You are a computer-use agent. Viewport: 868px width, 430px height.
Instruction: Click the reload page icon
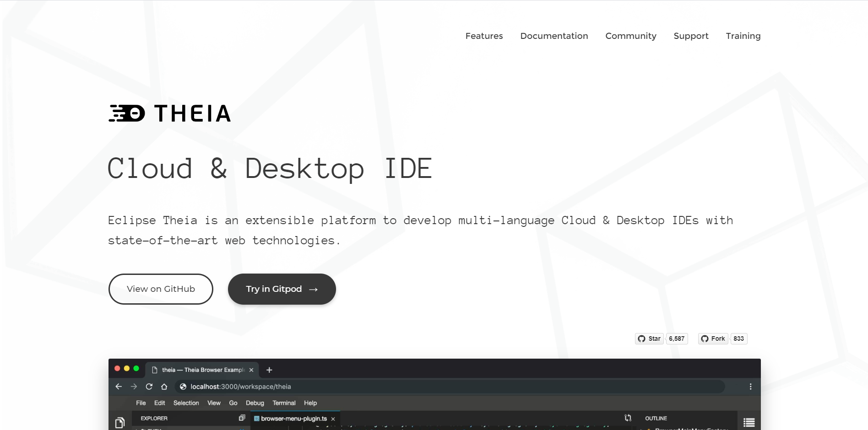coord(149,387)
